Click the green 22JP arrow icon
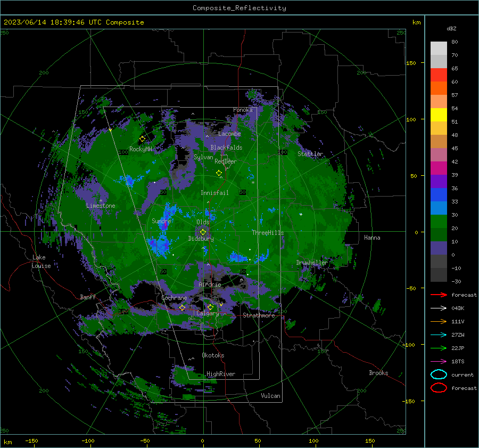 coord(439,348)
